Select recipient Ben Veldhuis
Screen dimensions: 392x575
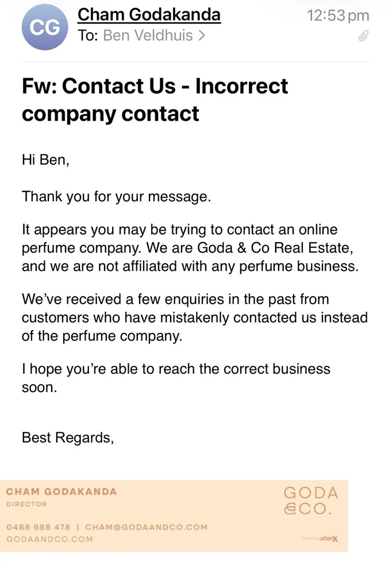[148, 35]
